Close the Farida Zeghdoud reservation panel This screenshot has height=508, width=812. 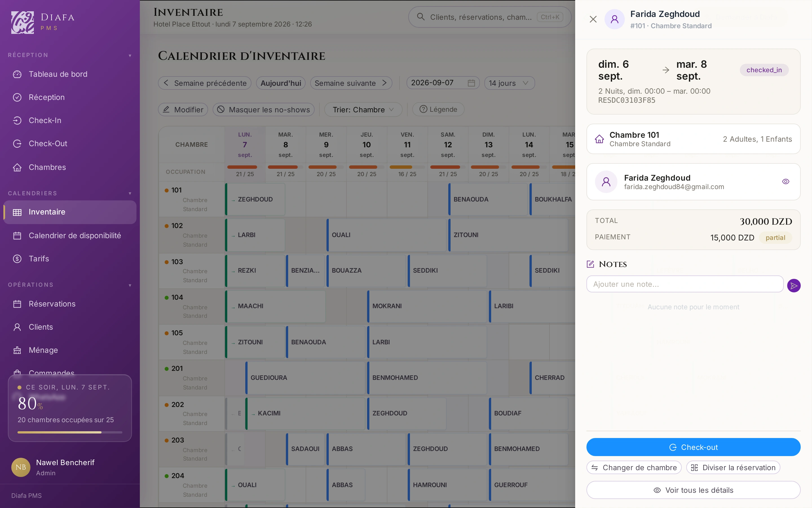[x=593, y=19]
